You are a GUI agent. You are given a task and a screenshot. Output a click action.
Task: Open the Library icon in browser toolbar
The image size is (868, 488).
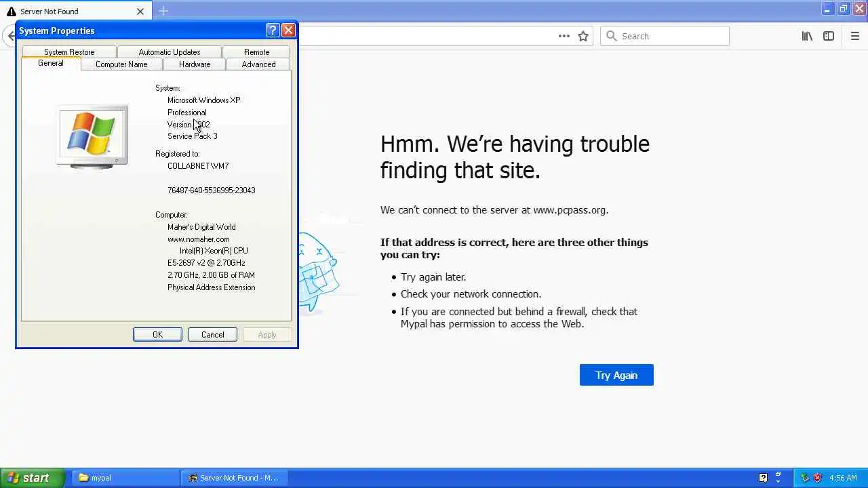[807, 36]
